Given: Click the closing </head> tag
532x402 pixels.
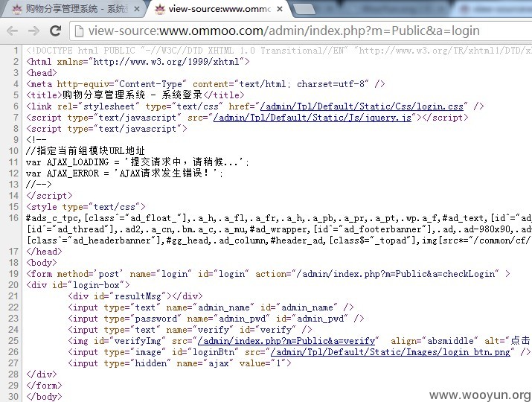Looking at the screenshot, I should coord(44,252).
